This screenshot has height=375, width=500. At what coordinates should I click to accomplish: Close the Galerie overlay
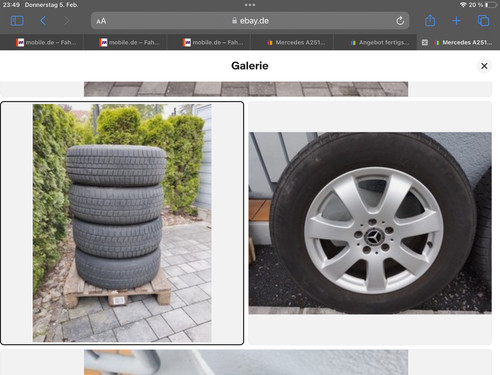(484, 66)
